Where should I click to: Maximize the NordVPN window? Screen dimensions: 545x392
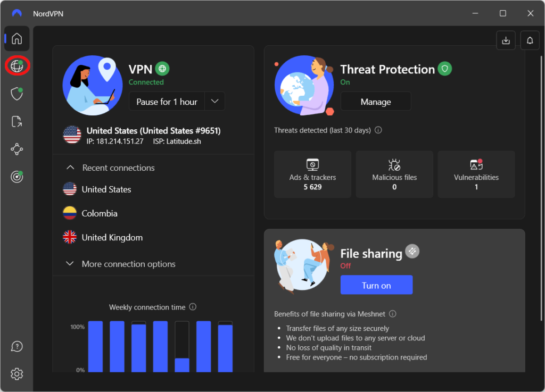coord(502,13)
